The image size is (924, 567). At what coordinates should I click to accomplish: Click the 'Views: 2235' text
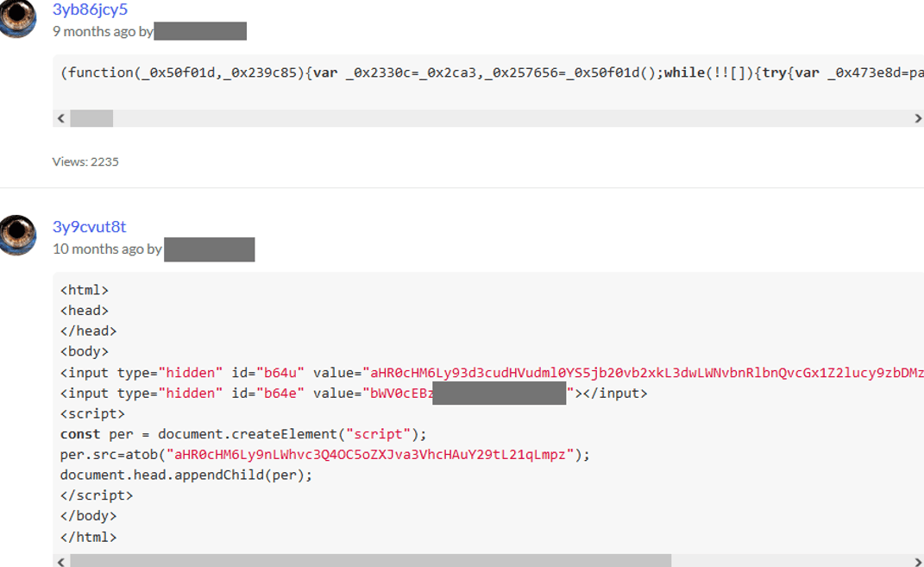click(85, 161)
